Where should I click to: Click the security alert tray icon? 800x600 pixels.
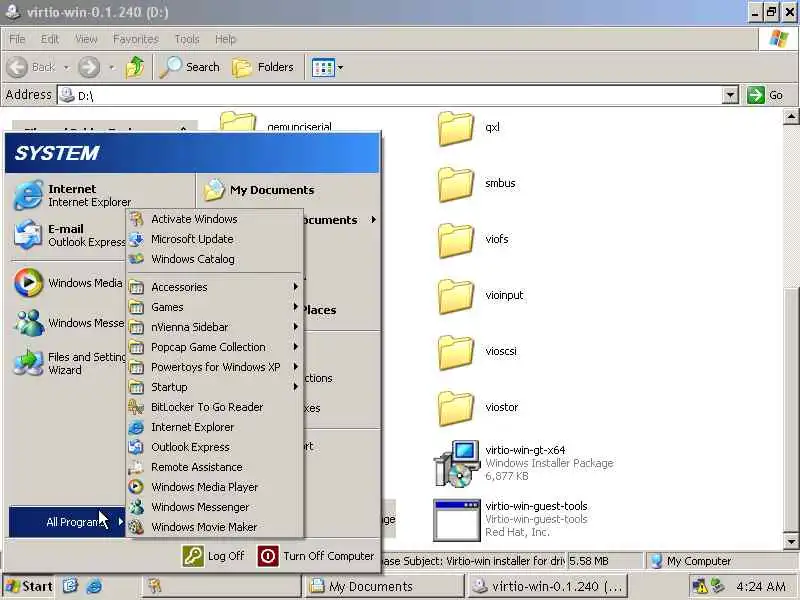click(x=699, y=587)
